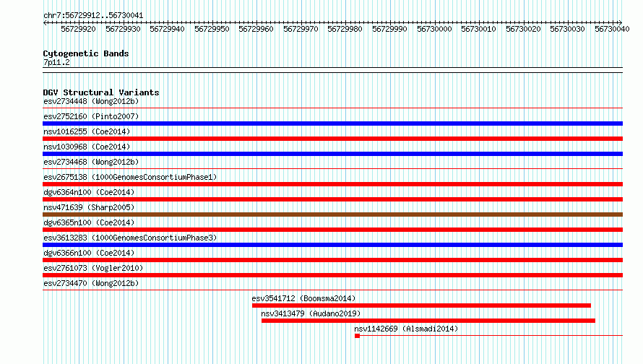Click ruler position 56730020
The image size is (643, 364).
pyautogui.click(x=523, y=29)
